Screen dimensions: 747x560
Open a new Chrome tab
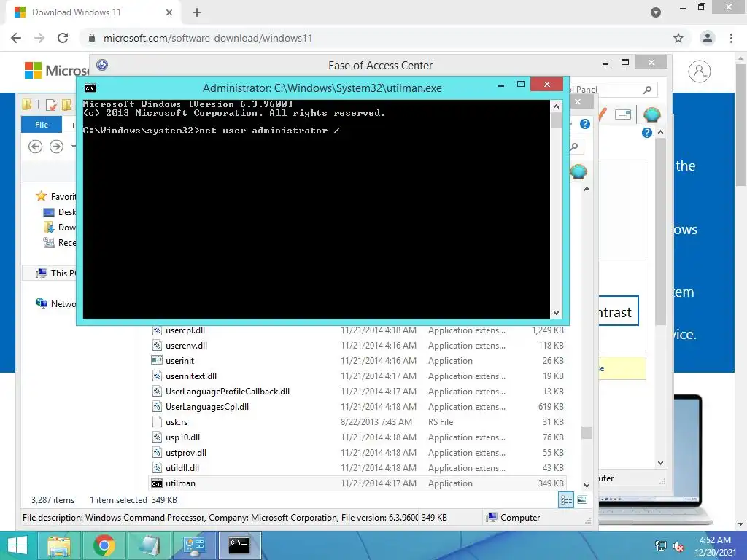[197, 12]
